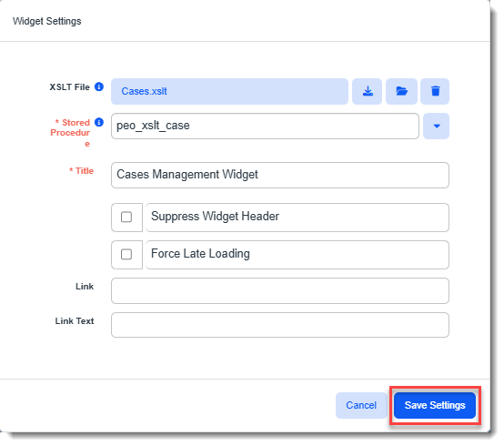Click the Suppress Widget Header label
The height and width of the screenshot is (446, 504).
[215, 217]
